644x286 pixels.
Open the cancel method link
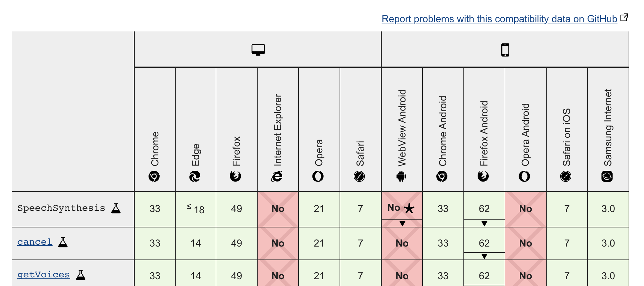[x=35, y=242]
